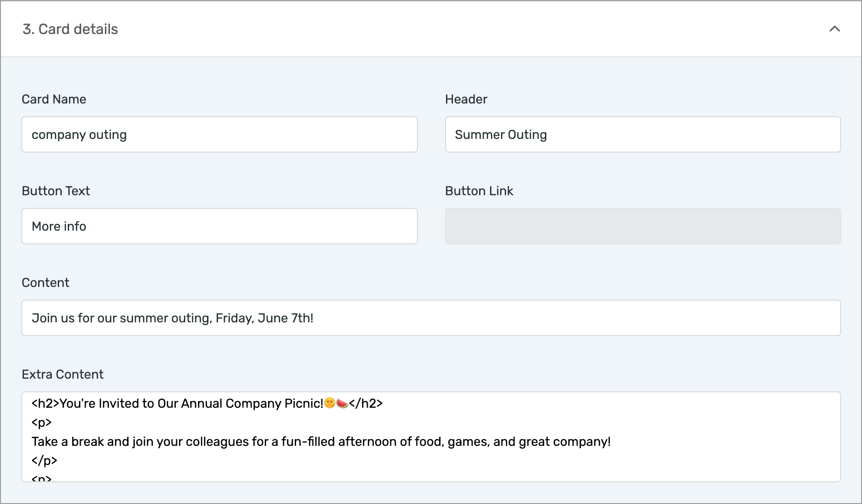The height and width of the screenshot is (504, 862).
Task: Click the line 'Take a break and join your colleagues'
Action: coord(321,441)
